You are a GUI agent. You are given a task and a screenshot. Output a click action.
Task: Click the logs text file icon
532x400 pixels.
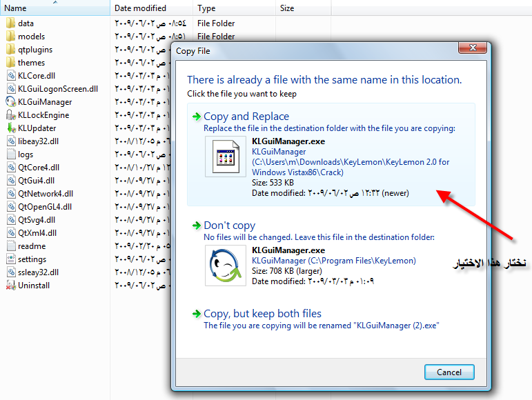[x=11, y=154]
